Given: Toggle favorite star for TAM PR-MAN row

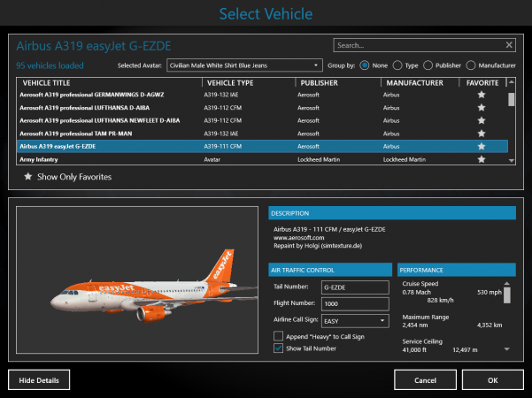Looking at the screenshot, I should pyautogui.click(x=482, y=134).
